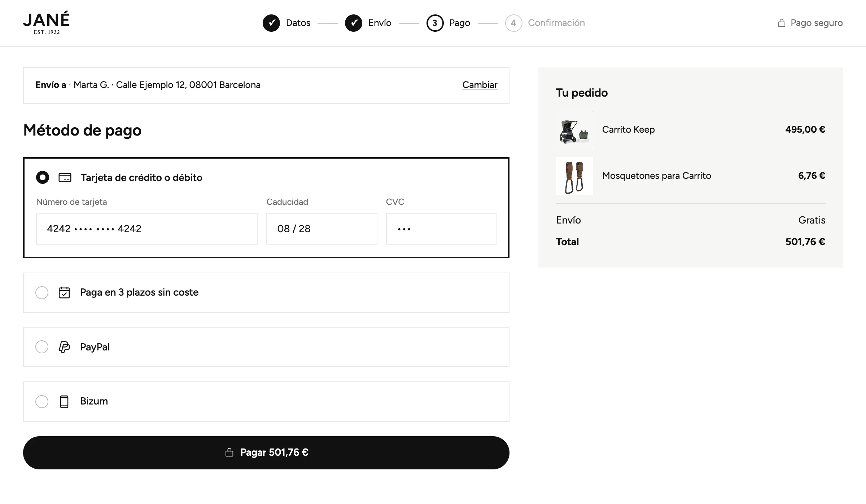
Task: Click the Bizum phone icon
Action: [x=64, y=402]
